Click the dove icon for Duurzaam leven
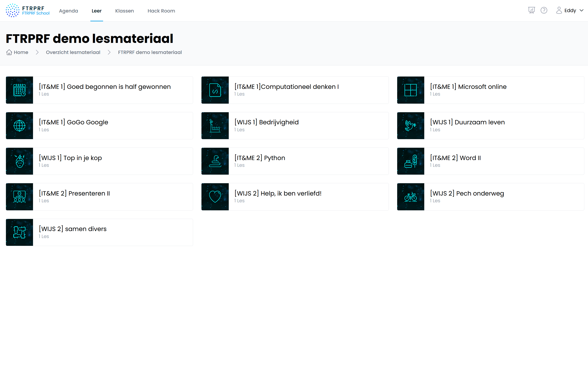 pos(411,126)
